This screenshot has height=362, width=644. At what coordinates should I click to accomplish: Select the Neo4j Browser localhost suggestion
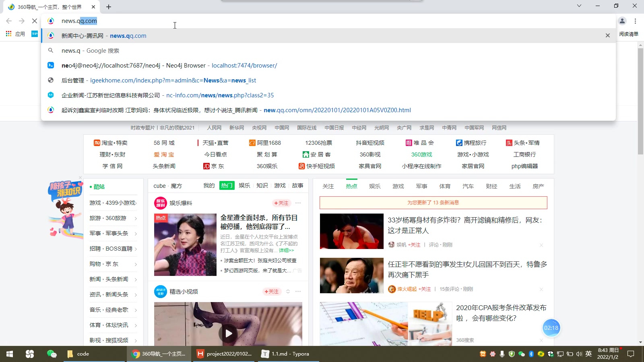(328, 65)
